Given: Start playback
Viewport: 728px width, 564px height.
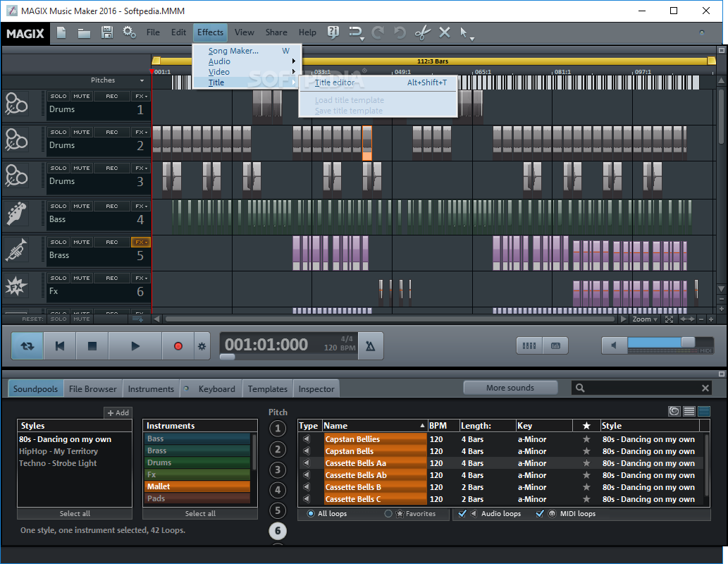Looking at the screenshot, I should [x=135, y=345].
